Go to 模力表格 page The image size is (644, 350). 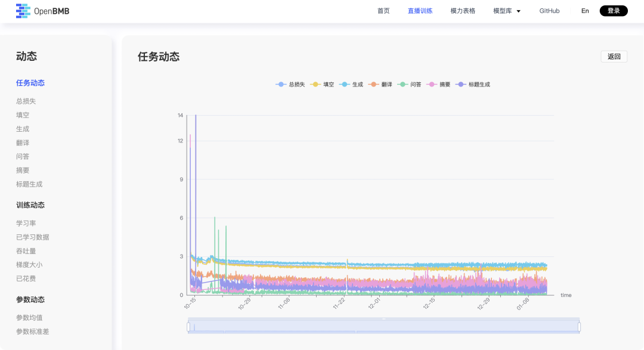coord(463,11)
